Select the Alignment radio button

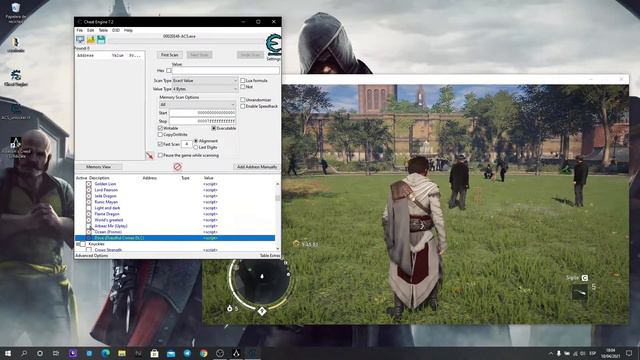click(196, 141)
